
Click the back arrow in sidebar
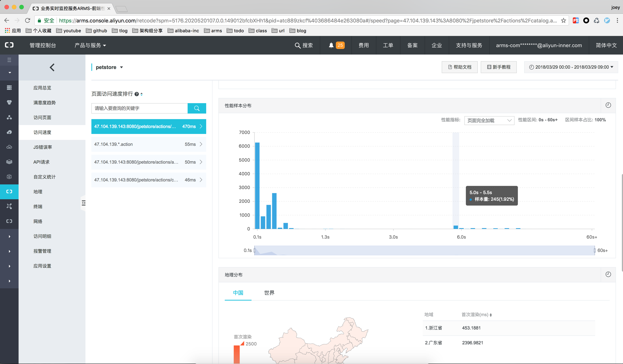pos(52,67)
